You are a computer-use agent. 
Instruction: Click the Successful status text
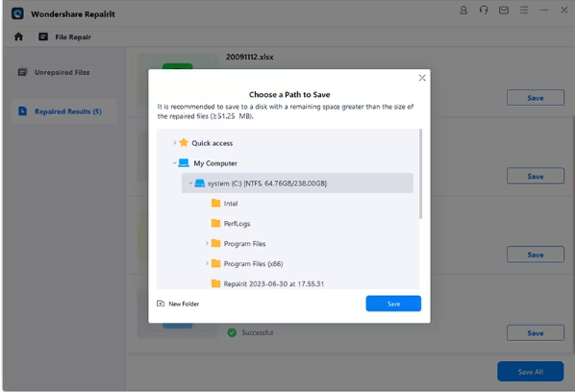tap(257, 332)
